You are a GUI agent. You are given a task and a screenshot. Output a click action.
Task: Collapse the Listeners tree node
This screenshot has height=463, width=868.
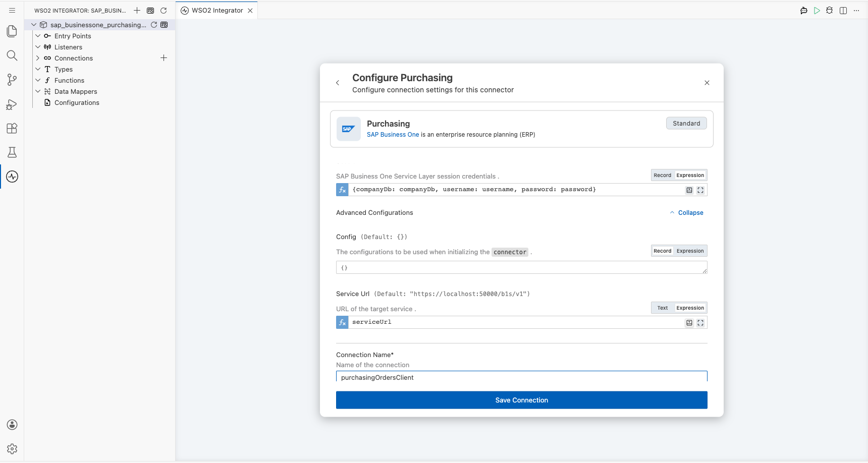point(38,47)
